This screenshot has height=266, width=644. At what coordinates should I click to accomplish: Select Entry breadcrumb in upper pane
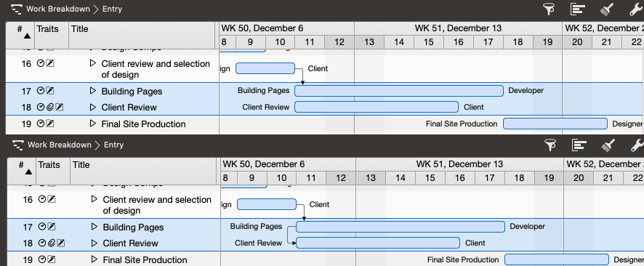click(x=112, y=9)
